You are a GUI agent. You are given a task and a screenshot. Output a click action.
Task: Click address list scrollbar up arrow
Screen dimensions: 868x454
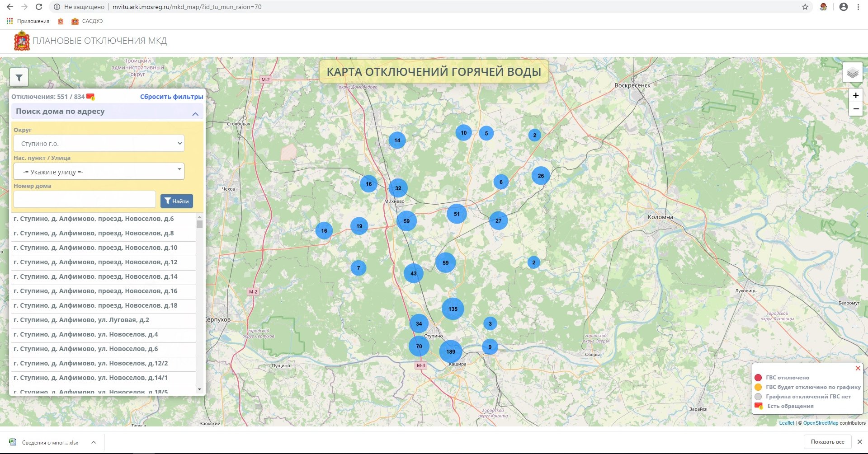[199, 217]
